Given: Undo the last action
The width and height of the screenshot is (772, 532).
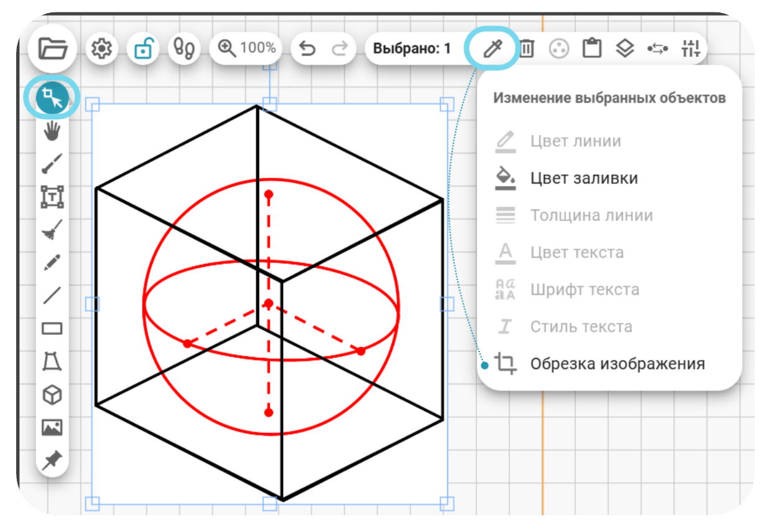Looking at the screenshot, I should coord(307,48).
